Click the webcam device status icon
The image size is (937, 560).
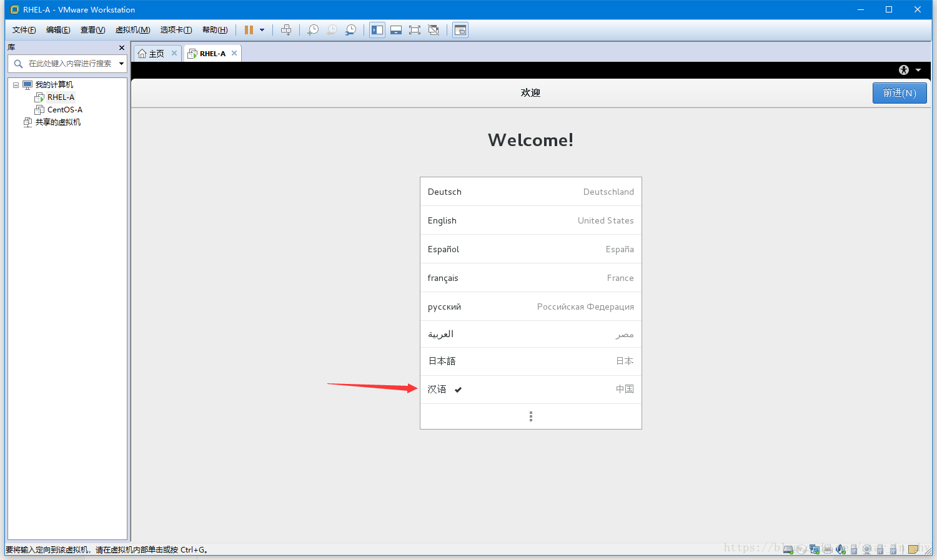[x=867, y=549]
